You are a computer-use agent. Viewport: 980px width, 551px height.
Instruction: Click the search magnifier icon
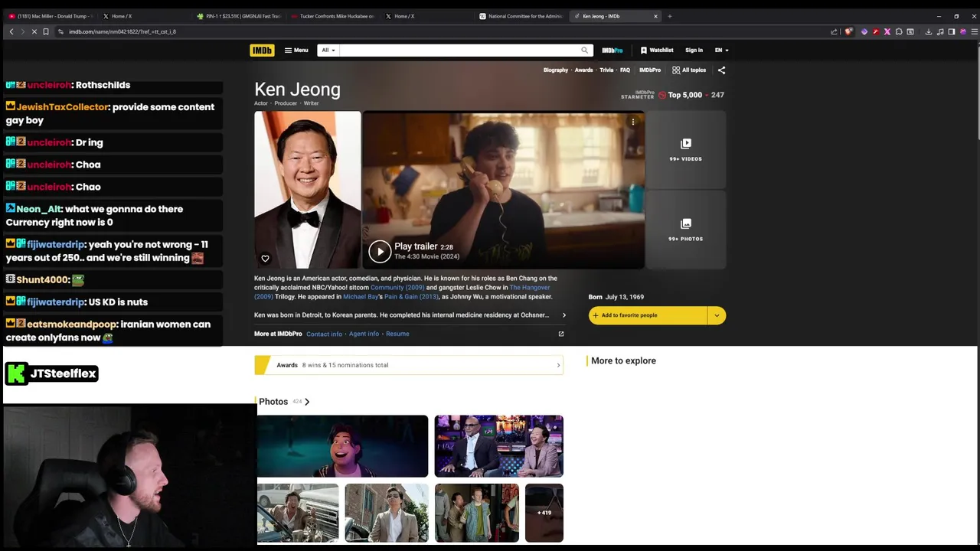(585, 51)
